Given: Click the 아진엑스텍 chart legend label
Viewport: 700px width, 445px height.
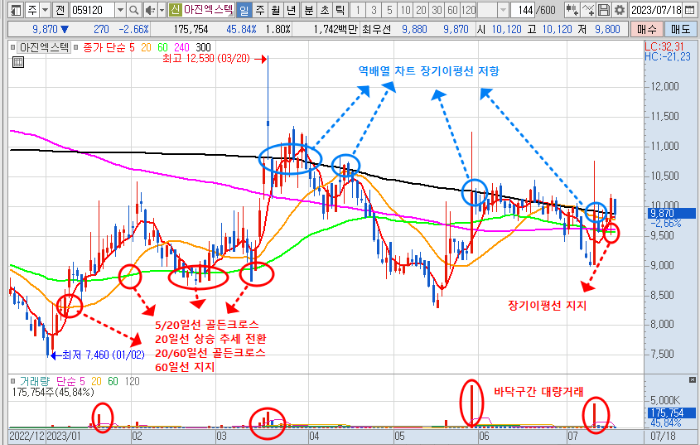Looking at the screenshot, I should [x=44, y=47].
